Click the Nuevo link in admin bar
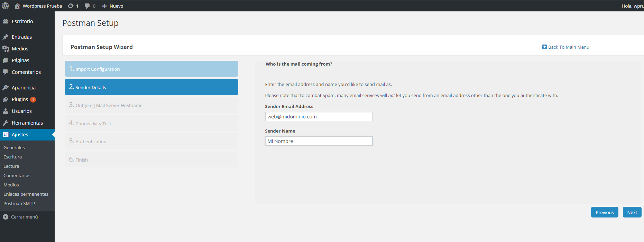 click(x=116, y=6)
